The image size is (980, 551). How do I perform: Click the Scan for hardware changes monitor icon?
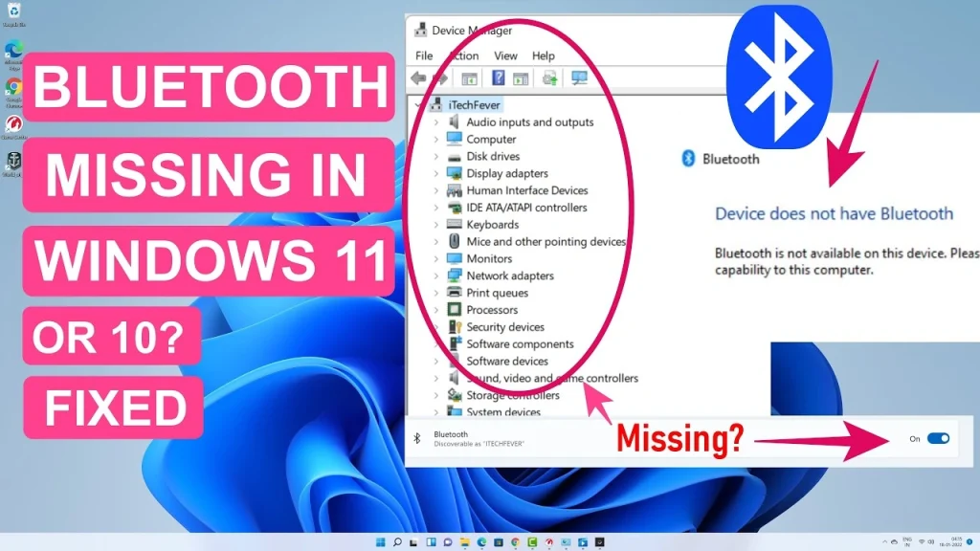579,78
